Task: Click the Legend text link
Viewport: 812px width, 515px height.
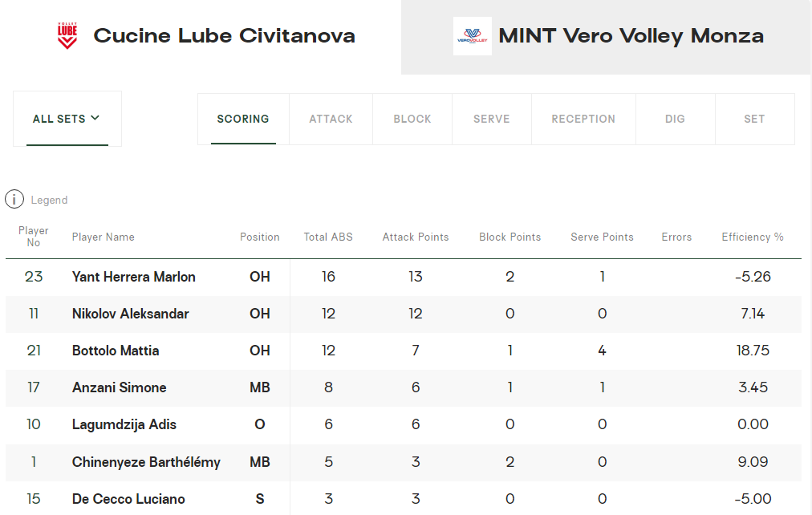Action: [x=49, y=201]
